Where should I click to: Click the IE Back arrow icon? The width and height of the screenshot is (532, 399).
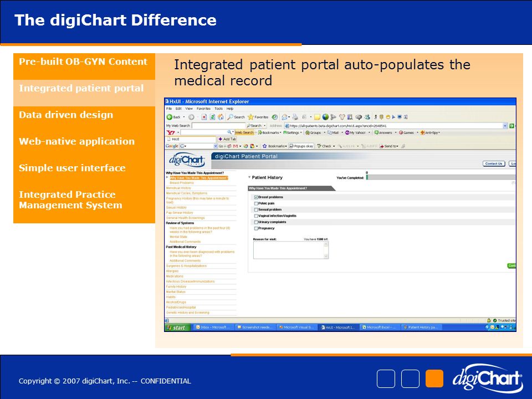coord(170,117)
